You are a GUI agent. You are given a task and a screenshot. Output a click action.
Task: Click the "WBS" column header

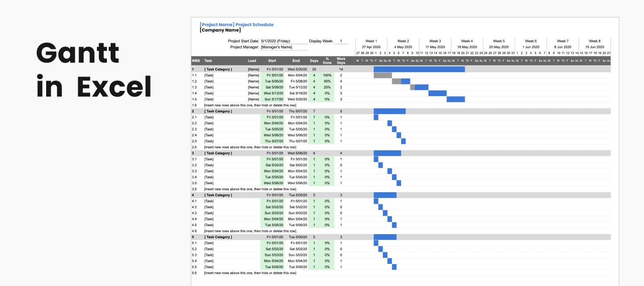pyautogui.click(x=195, y=61)
